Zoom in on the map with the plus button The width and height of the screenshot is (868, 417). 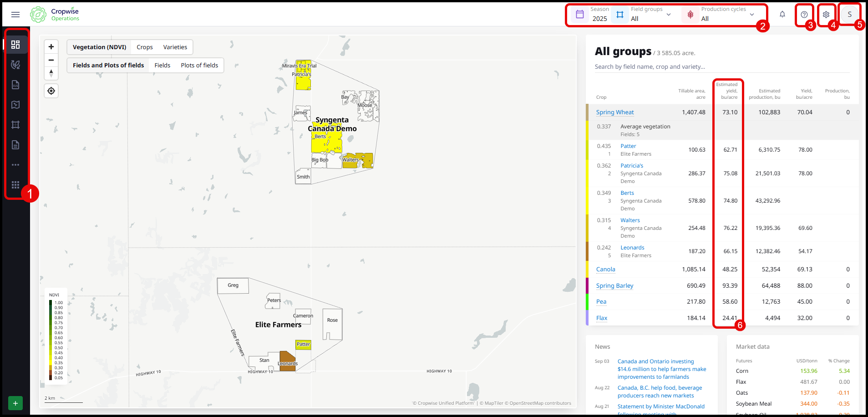[51, 47]
